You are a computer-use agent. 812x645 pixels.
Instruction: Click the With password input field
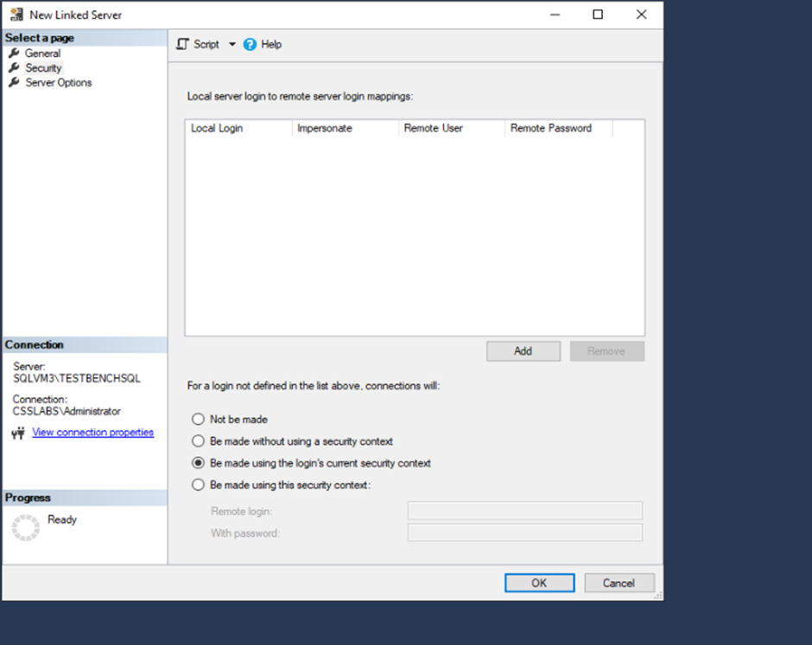click(525, 532)
